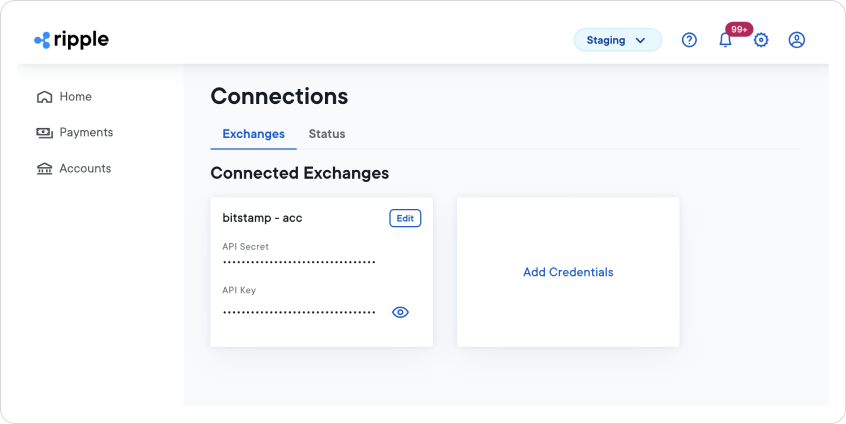This screenshot has height=424, width=846.
Task: Switch to the Status tab
Action: point(327,134)
